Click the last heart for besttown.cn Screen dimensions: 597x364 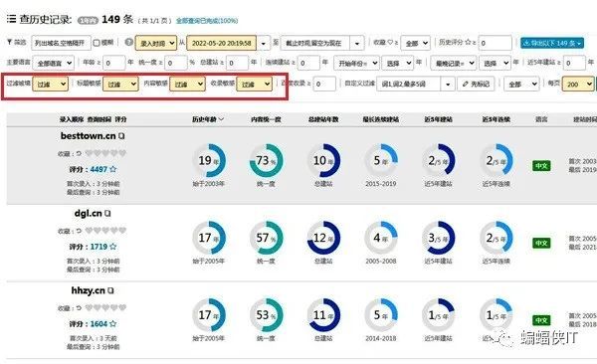[x=122, y=153]
